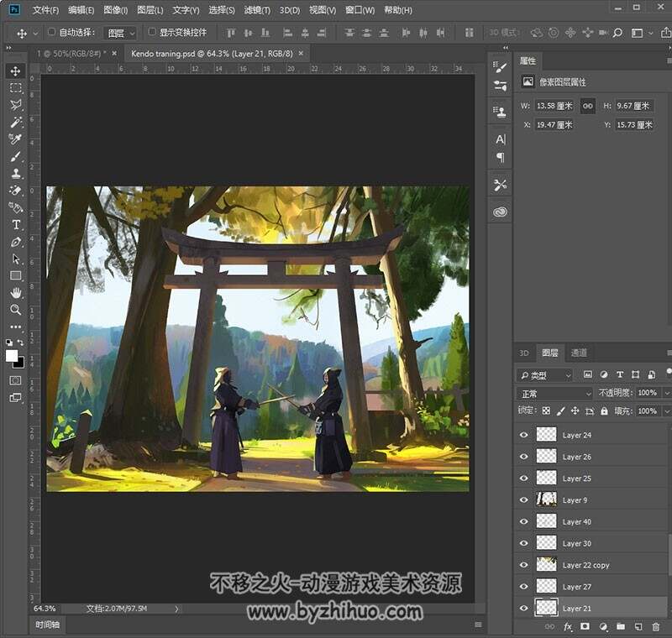Image resolution: width=672 pixels, height=638 pixels.
Task: Enable the Auto-Select checkbox
Action: [52, 32]
